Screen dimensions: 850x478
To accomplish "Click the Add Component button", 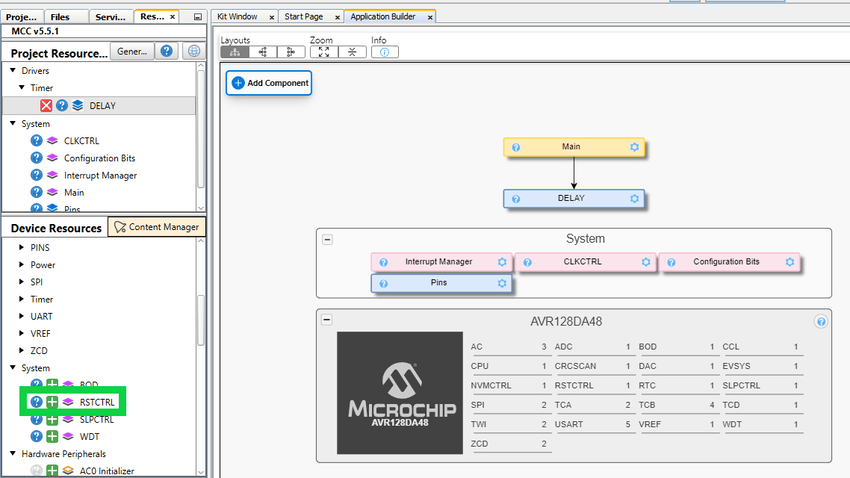I will click(269, 83).
